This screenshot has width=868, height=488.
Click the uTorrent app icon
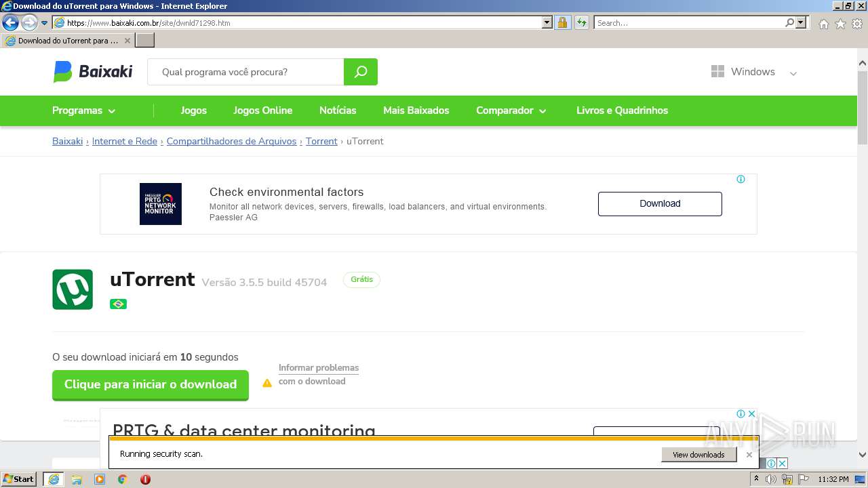click(73, 289)
